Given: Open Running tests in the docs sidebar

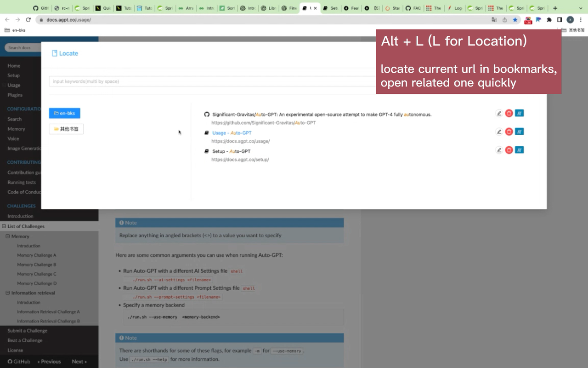Looking at the screenshot, I should [22, 182].
